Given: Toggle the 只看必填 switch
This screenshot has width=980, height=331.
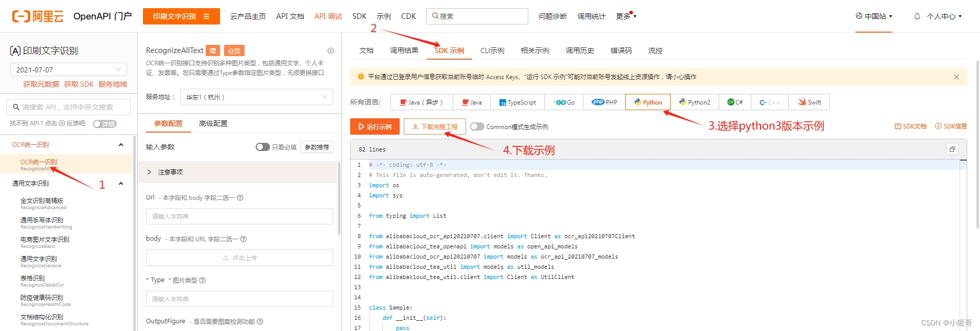Looking at the screenshot, I should pyautogui.click(x=262, y=147).
